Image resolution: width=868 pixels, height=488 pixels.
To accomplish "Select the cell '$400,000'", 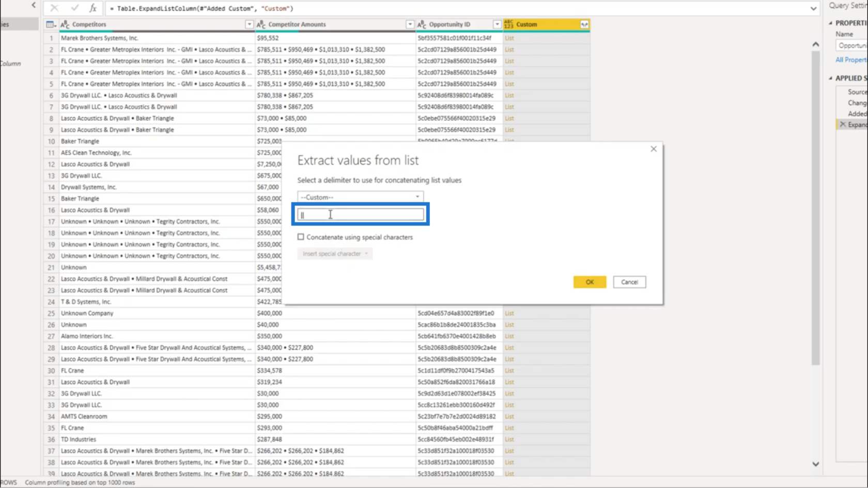I will 335,313.
